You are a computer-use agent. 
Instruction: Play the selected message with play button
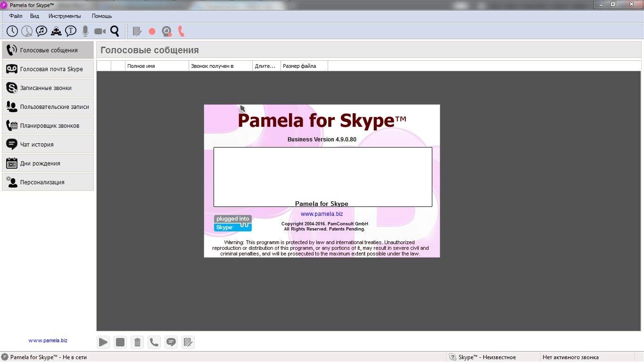(x=103, y=342)
